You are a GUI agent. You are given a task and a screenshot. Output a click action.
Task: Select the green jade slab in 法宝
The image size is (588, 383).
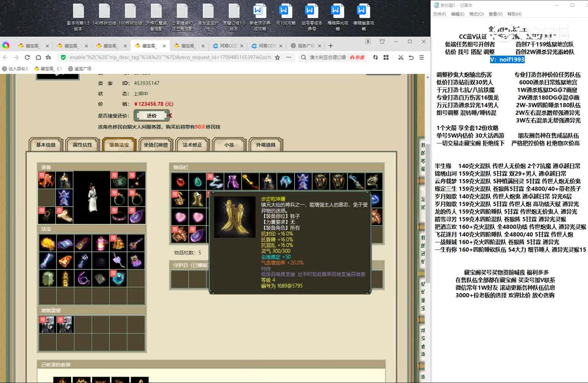47,278
